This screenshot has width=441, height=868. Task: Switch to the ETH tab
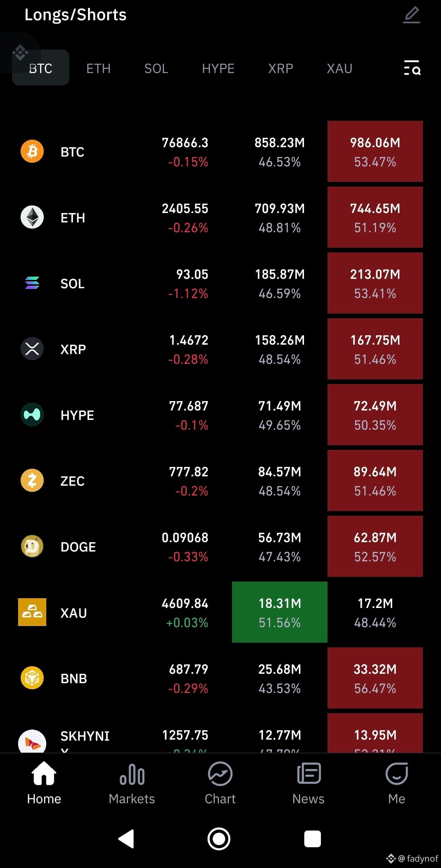point(98,68)
